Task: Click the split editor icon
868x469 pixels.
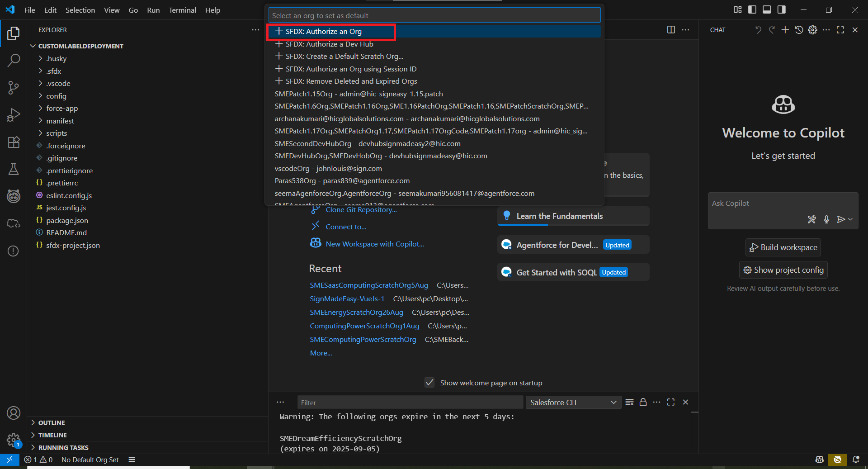Action: 671,30
